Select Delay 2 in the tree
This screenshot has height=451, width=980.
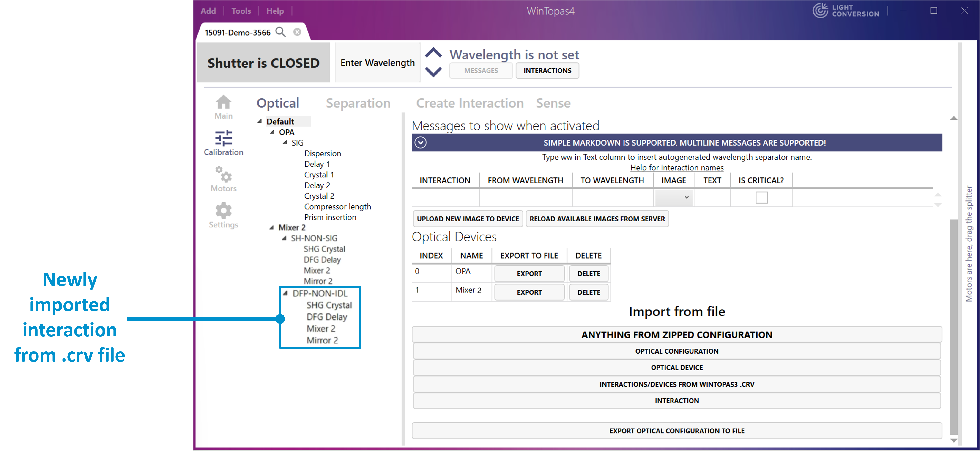[317, 185]
